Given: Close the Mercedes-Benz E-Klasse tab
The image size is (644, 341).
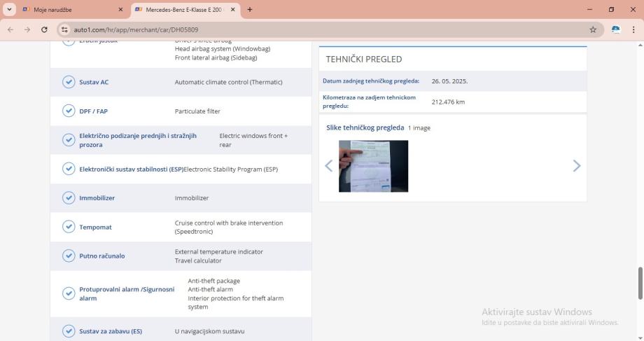Looking at the screenshot, I should (233, 9).
